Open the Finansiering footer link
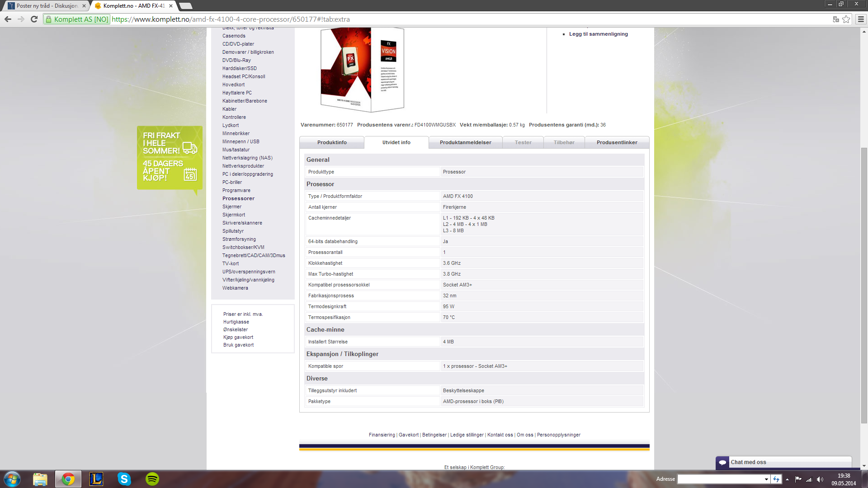868x488 pixels. 382,435
